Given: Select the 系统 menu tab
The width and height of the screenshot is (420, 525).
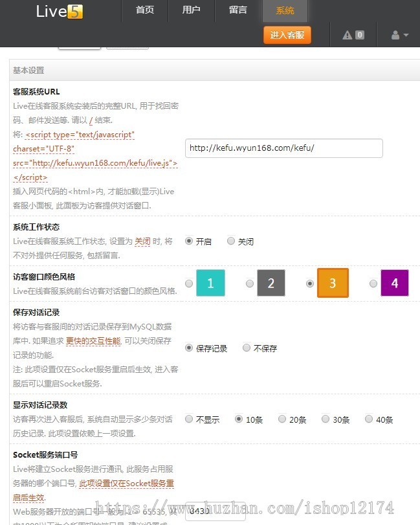Looking at the screenshot, I should pyautogui.click(x=285, y=11).
